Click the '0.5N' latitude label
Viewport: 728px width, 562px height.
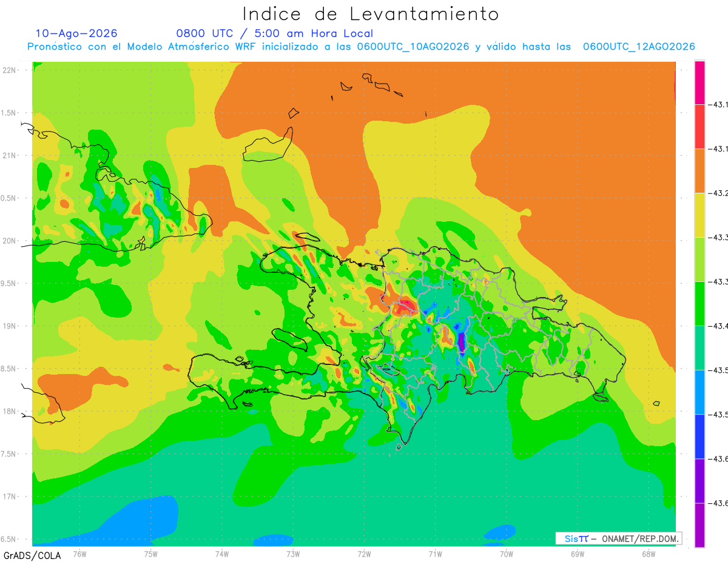coord(9,198)
